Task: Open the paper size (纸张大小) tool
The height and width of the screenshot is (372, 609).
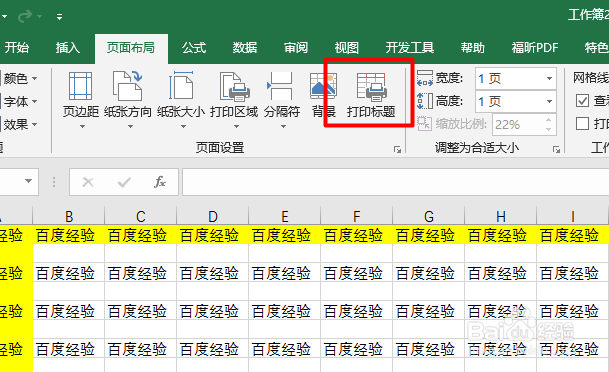Action: 181,100
